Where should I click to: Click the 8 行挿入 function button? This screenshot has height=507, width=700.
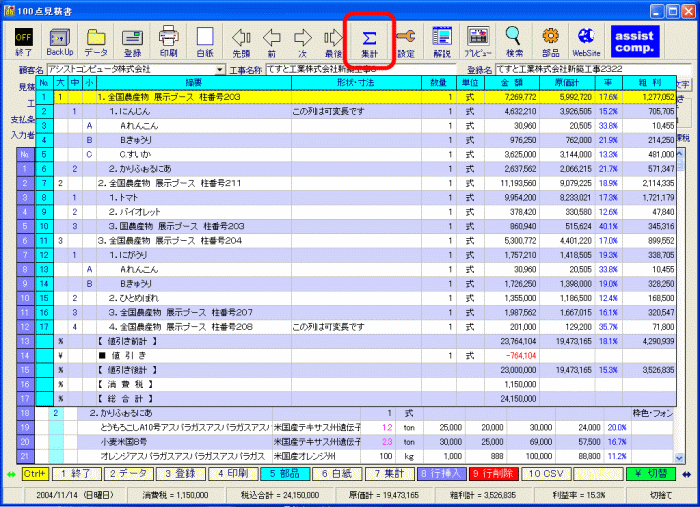pos(442,474)
